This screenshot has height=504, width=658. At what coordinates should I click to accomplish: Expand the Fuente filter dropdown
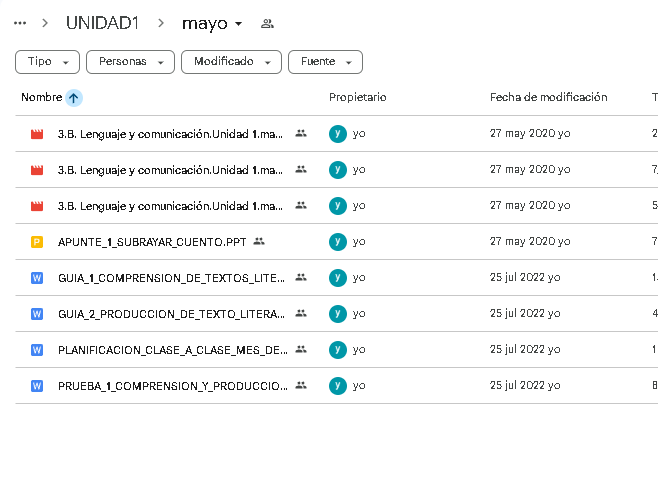click(325, 62)
